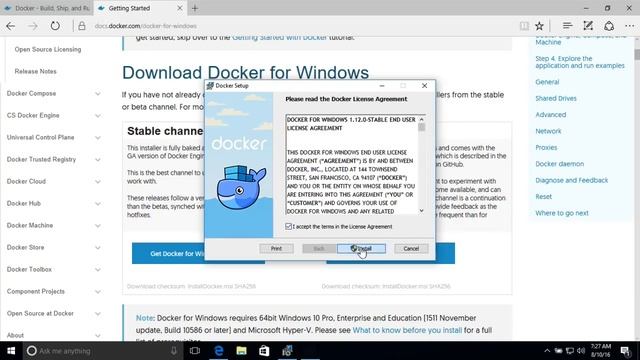Open the Where to go next link

coord(562,213)
